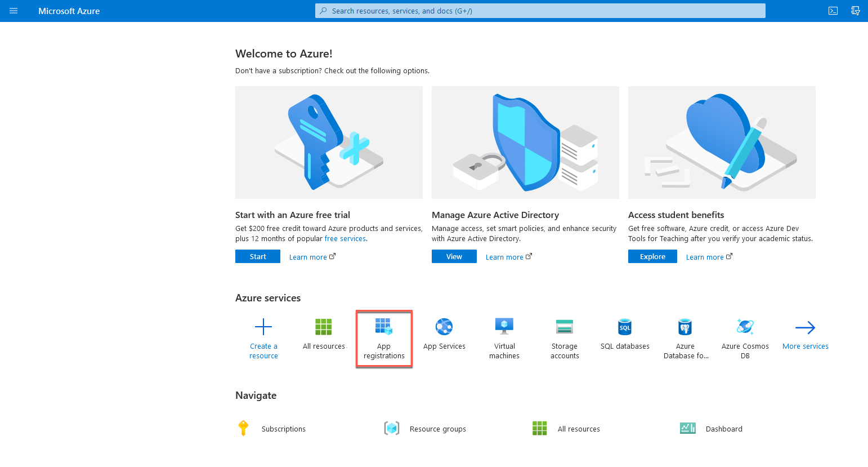Open Azure Cosmos DB
Image resolution: width=868 pixels, height=467 pixels.
[x=745, y=338]
